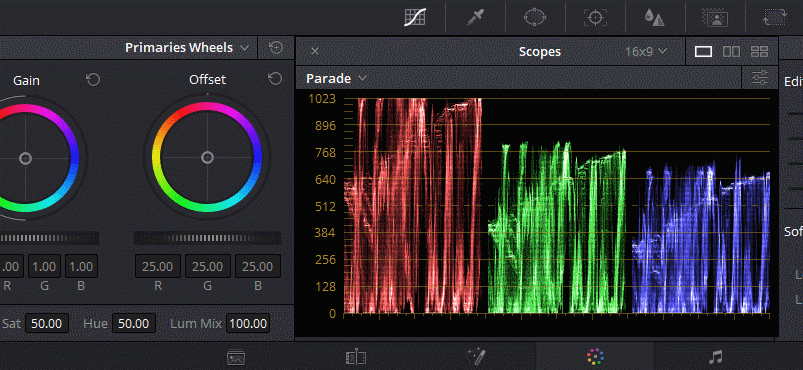The height and width of the screenshot is (370, 803).
Task: Go to the Edit page
Action: [355, 357]
